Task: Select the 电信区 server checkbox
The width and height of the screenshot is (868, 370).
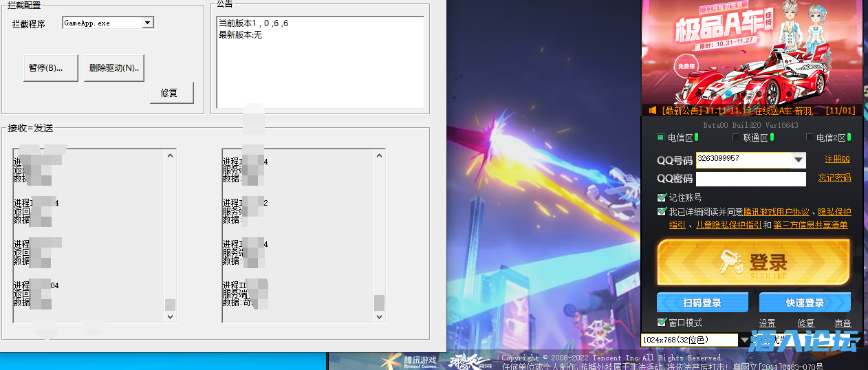Action: pyautogui.click(x=661, y=138)
